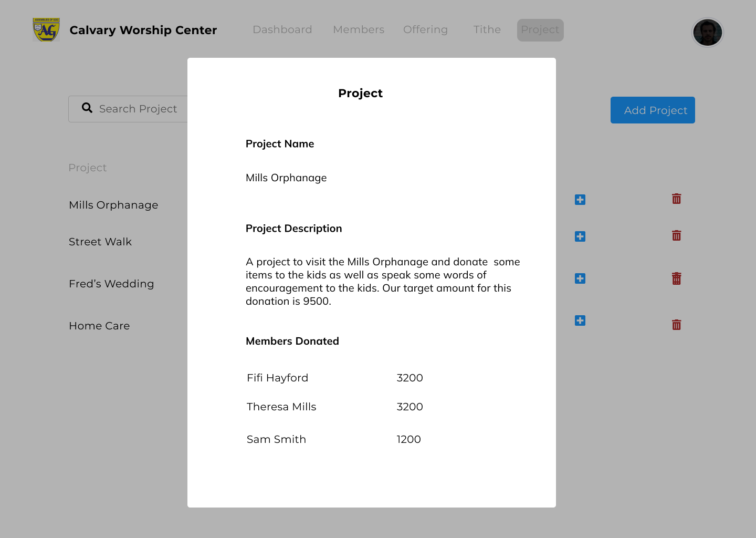View the Tithe section

coord(487,30)
